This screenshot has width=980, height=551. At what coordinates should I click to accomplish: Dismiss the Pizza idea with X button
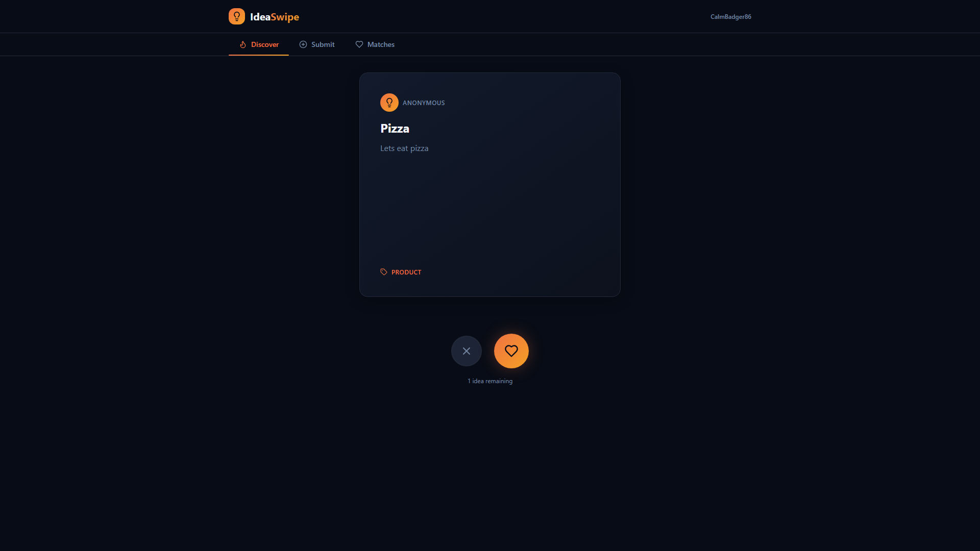(467, 351)
